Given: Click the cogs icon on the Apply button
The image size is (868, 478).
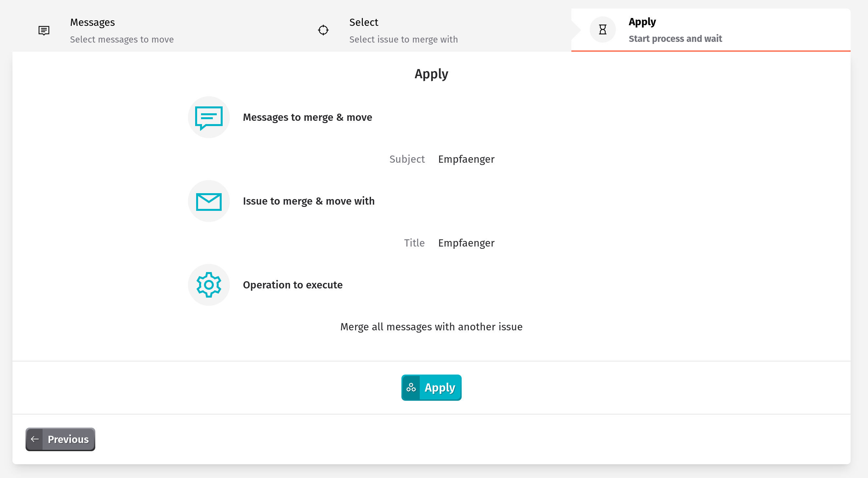Looking at the screenshot, I should tap(411, 388).
